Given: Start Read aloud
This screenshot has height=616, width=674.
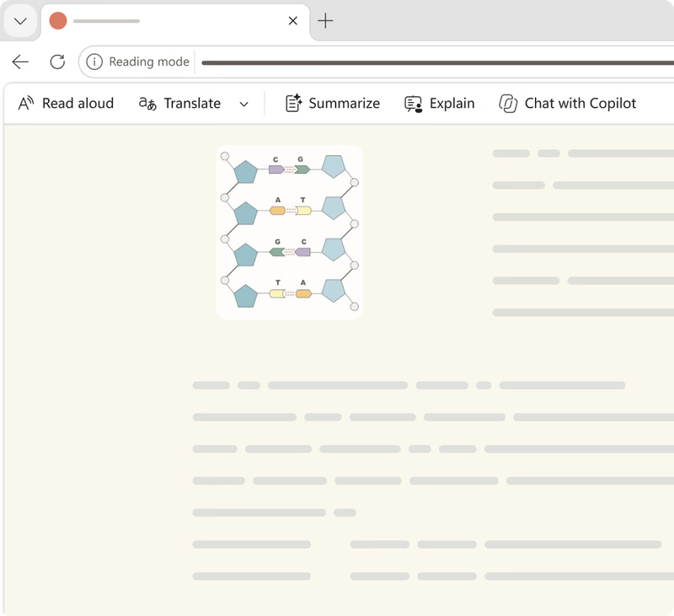Looking at the screenshot, I should click(66, 104).
